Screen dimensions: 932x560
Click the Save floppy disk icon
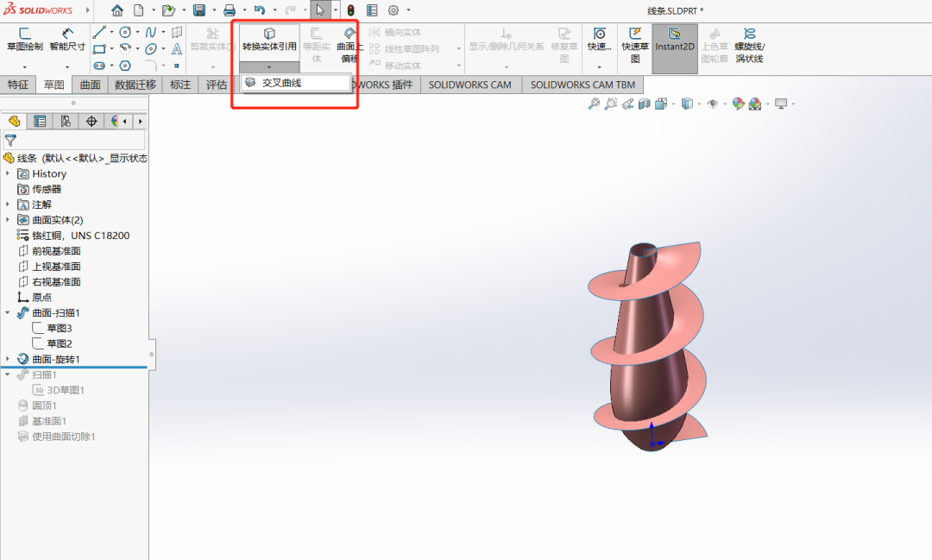pos(199,10)
